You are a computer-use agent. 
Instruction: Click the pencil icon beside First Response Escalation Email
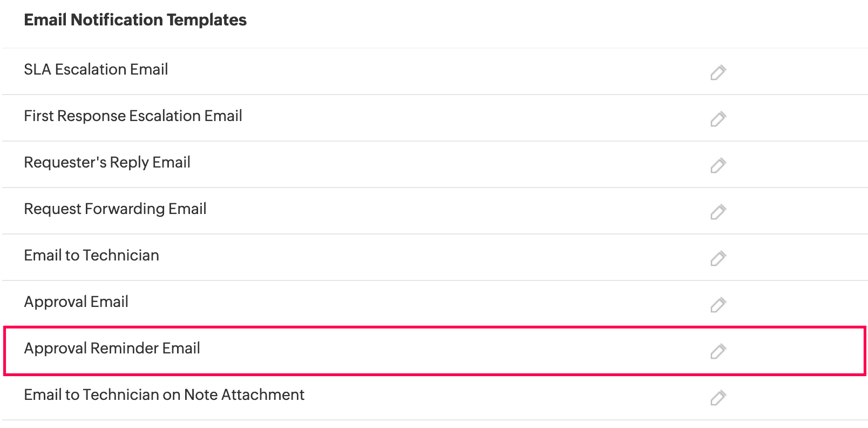[x=718, y=119]
